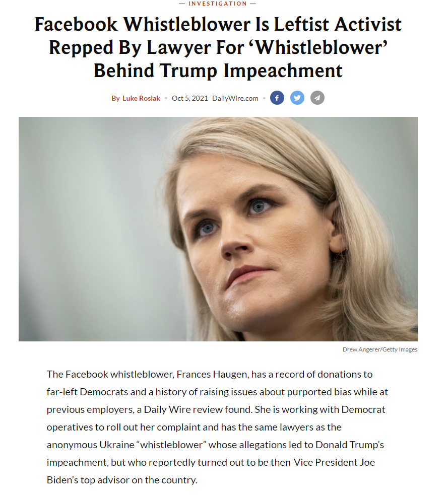The image size is (448, 499).
Task: Click the headline line 'Behind Trump Impeachment'
Action: coord(218,70)
